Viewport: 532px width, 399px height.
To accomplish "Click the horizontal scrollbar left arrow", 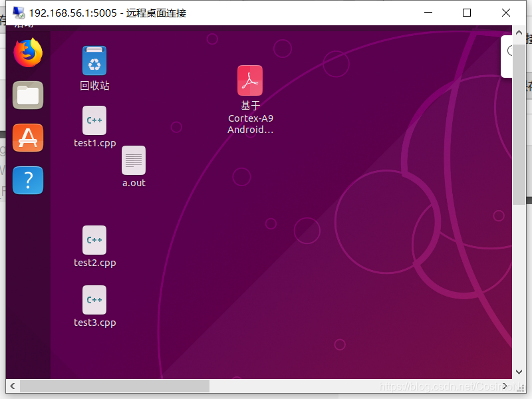I will 13,386.
